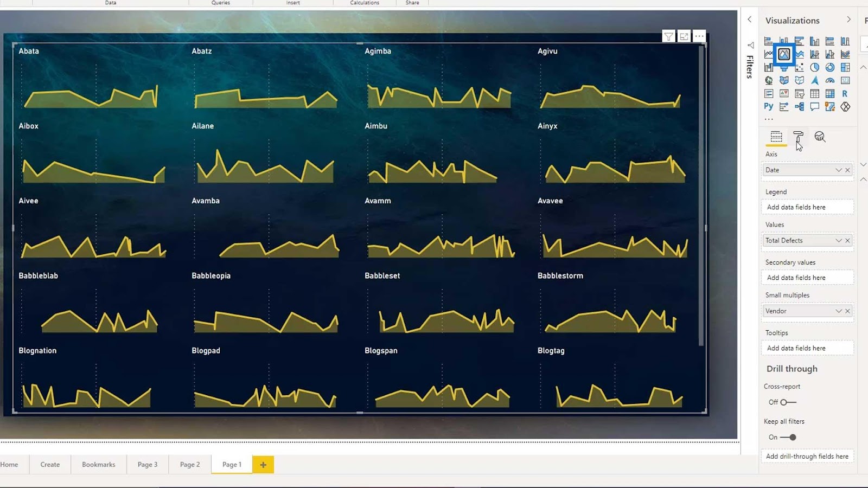Insert the Python visual
868x488 pixels.
pos(769,107)
